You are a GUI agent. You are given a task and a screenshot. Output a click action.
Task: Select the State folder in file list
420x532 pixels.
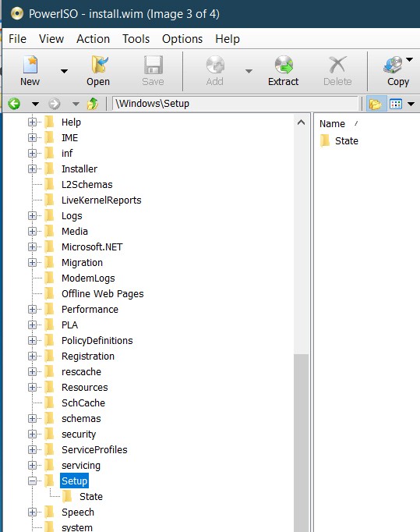coord(339,141)
